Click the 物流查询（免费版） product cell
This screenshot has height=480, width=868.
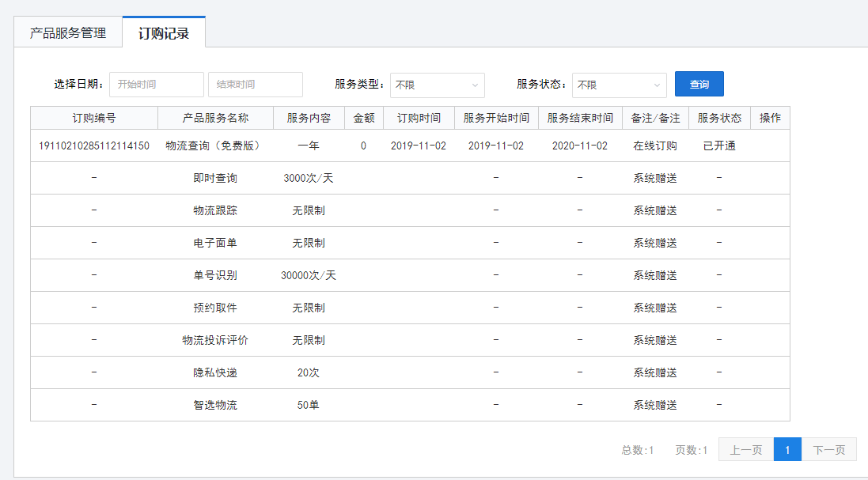pos(215,146)
